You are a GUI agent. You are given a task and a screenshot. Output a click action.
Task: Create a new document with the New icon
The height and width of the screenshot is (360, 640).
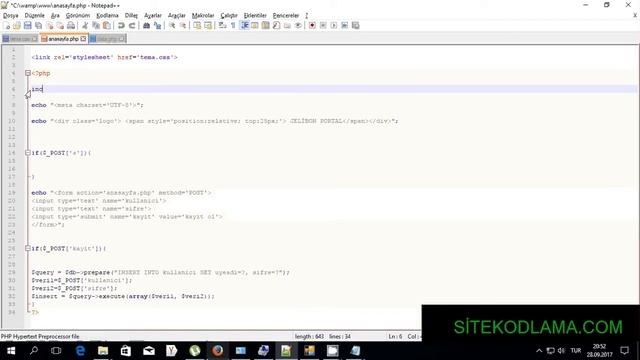point(7,26)
